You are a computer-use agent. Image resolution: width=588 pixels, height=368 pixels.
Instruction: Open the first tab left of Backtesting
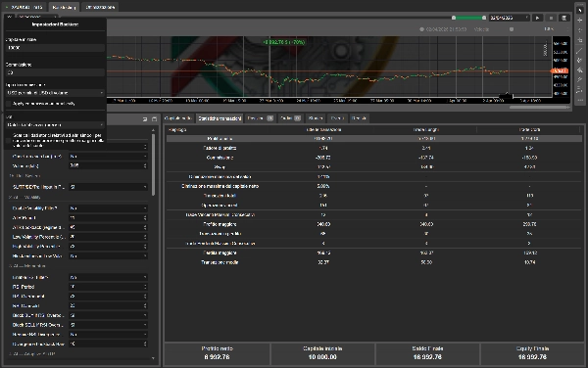[24, 7]
